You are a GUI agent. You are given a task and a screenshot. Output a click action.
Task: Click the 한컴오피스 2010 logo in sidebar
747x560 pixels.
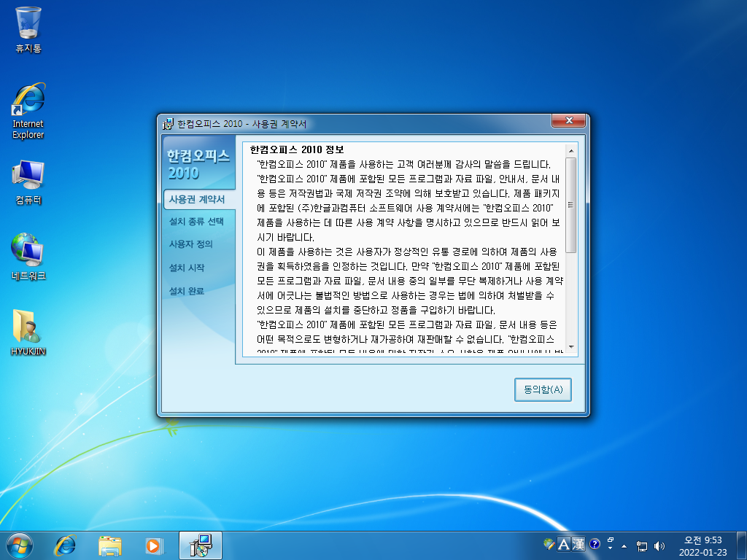tap(198, 164)
